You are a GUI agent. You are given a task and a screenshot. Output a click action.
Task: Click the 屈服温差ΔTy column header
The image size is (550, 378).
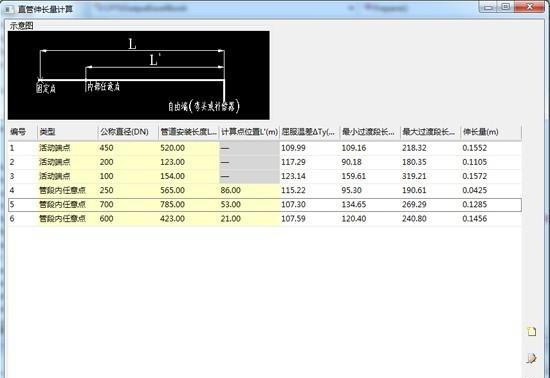(x=310, y=132)
